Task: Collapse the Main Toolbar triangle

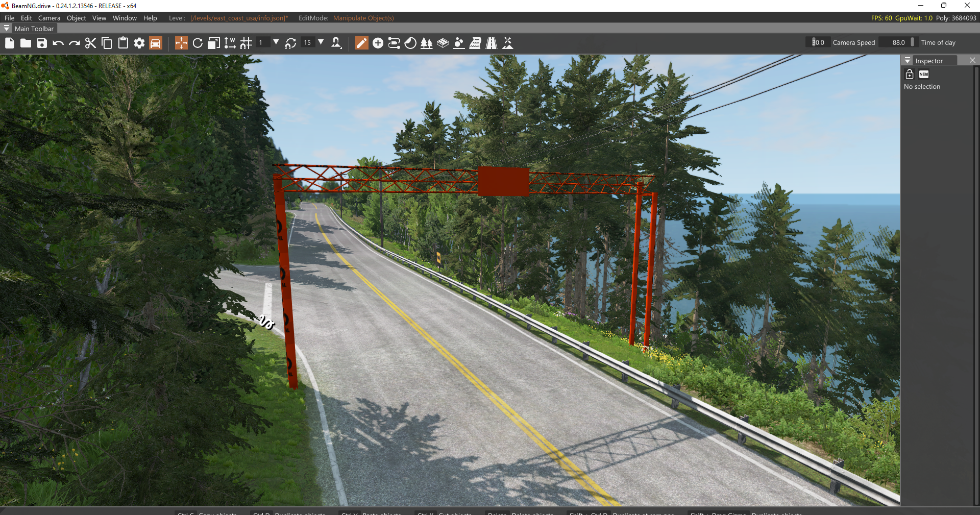Action: tap(7, 29)
